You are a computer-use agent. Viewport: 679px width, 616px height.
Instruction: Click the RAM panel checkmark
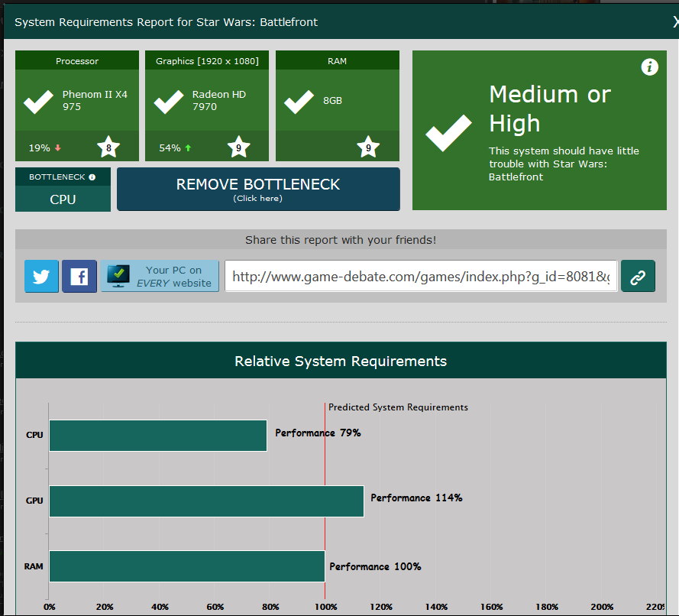299,102
